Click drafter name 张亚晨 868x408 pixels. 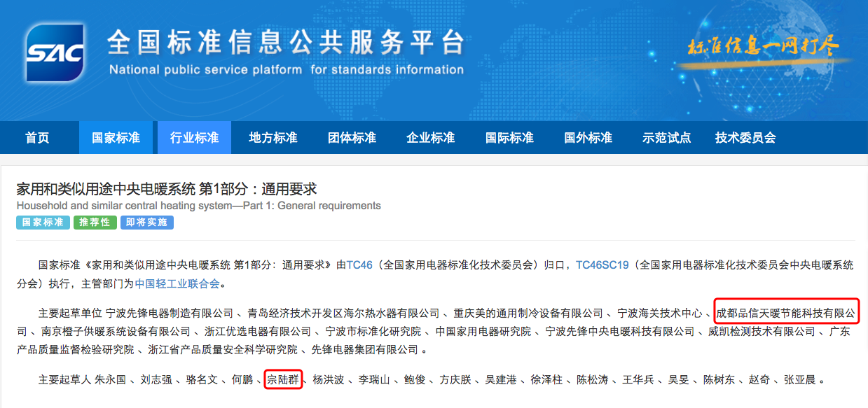800,380
